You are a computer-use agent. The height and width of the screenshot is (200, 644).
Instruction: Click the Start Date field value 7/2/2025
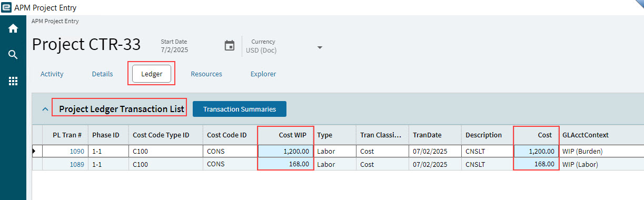coord(174,51)
